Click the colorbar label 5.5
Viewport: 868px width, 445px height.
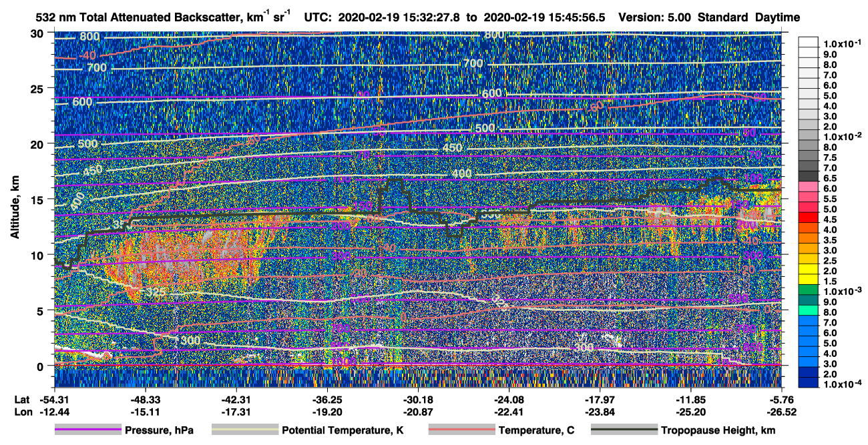coord(830,199)
